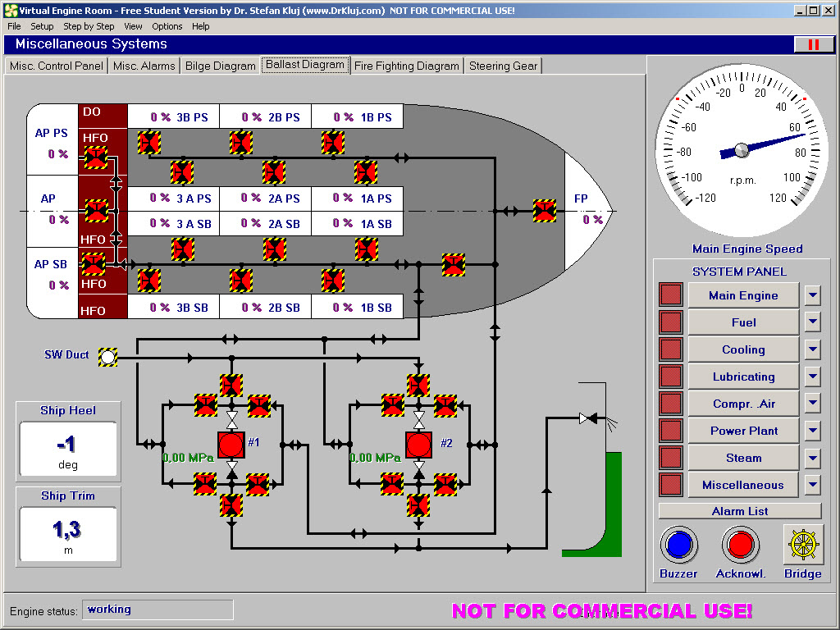Click ballast pump #1 icon
Viewport: 840px width, 630px height.
coord(231,445)
